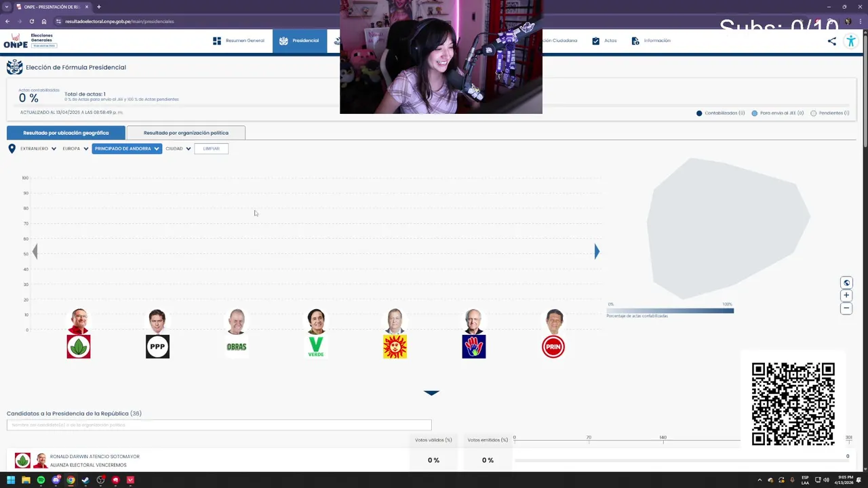This screenshot has width=868, height=488.
Task: Open the PRINCIPADO DE ANDORRA dropdown
Action: [127, 148]
